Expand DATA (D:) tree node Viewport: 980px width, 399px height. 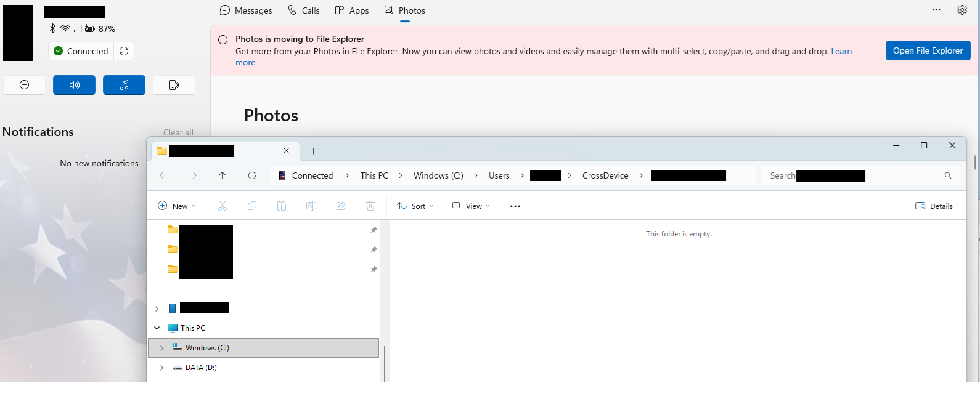click(162, 368)
